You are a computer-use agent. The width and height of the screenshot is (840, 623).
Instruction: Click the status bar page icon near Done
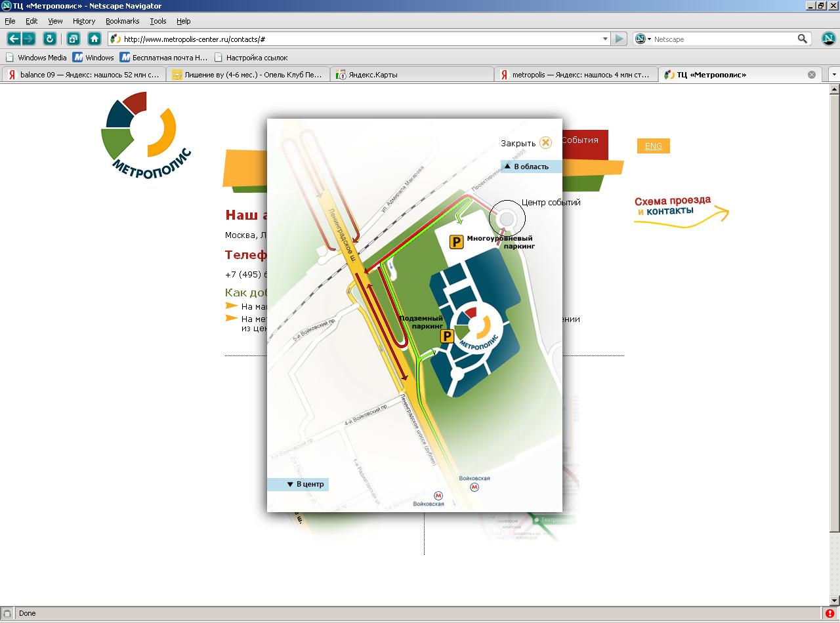click(x=7, y=613)
